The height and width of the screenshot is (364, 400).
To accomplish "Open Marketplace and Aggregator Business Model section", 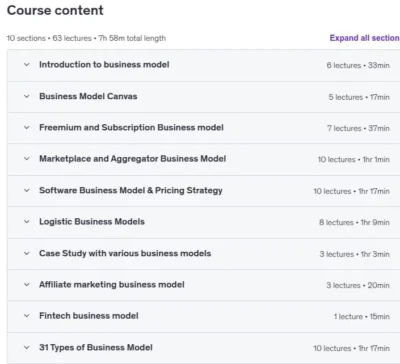I will point(133,159).
